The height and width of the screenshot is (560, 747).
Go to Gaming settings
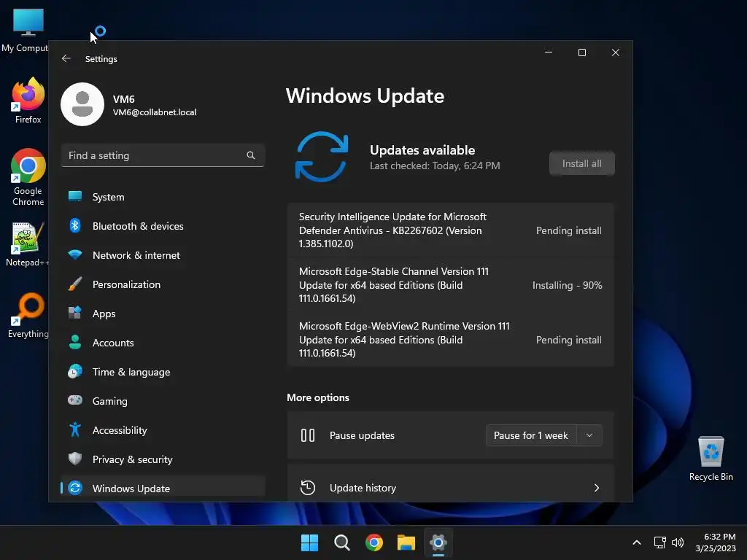click(x=163, y=400)
